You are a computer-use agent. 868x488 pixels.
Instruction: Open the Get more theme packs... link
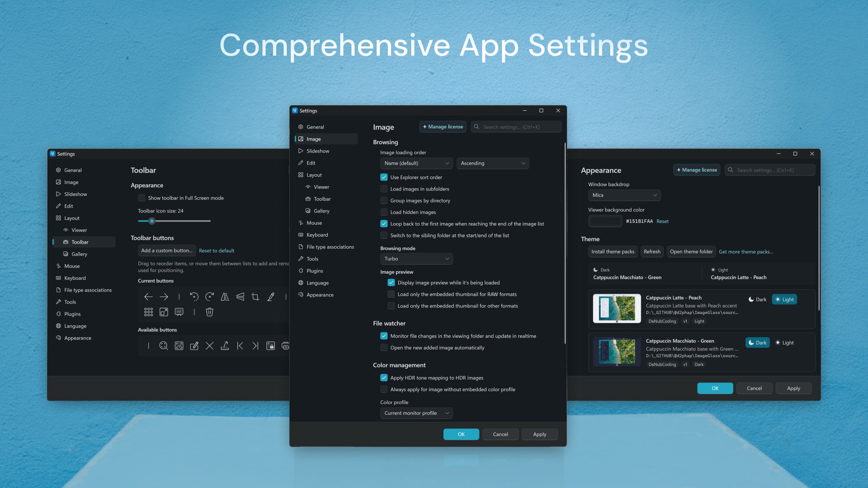[x=746, y=252]
